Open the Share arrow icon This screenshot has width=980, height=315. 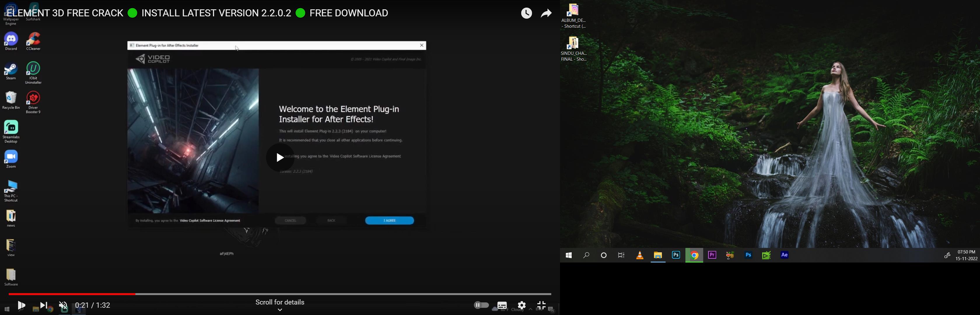(546, 14)
